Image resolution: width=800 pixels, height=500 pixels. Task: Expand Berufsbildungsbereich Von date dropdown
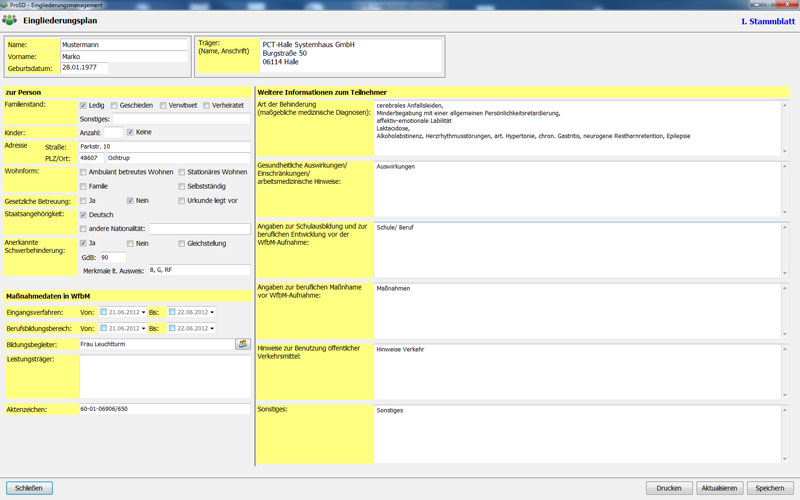point(143,327)
